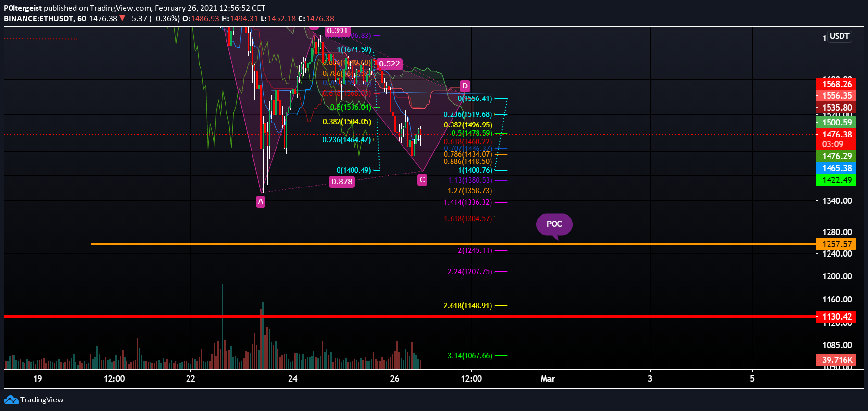
Task: Click the red 1130.42 price tag
Action: (836, 317)
